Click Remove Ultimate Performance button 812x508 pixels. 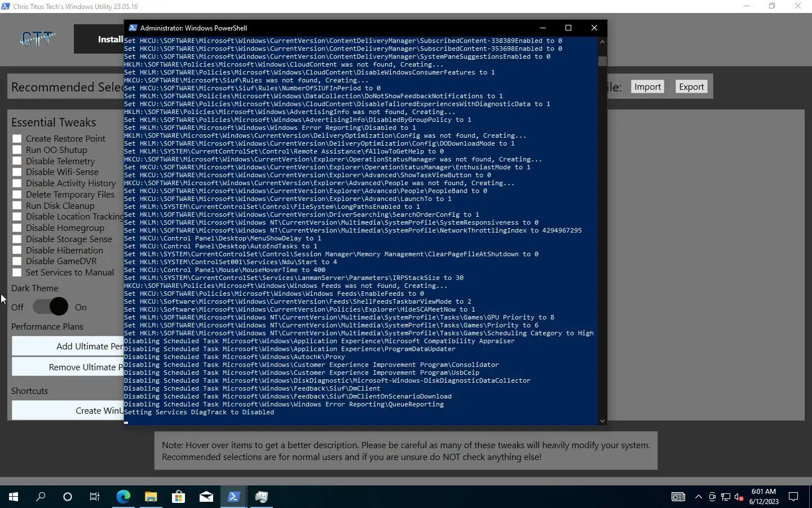point(68,367)
